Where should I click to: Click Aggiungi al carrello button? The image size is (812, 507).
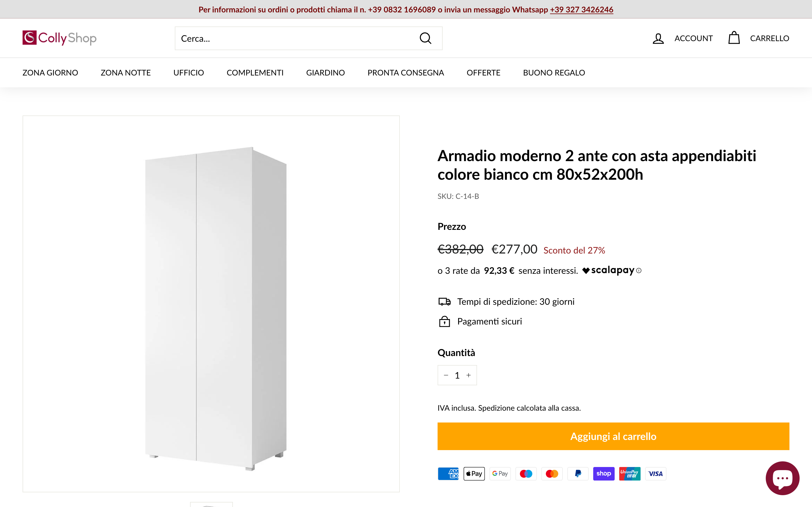pyautogui.click(x=613, y=436)
